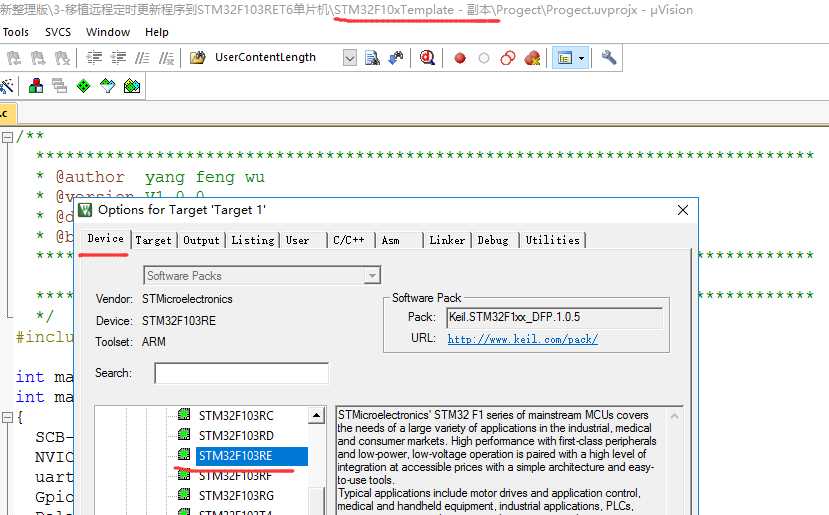
Task: Select STM32F103RF in the device list
Action: (236, 476)
